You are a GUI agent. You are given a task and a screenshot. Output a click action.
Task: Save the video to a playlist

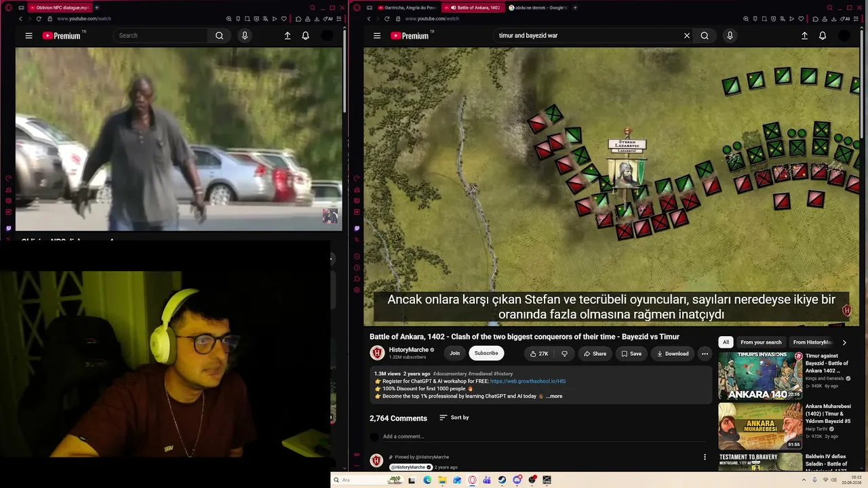(631, 354)
